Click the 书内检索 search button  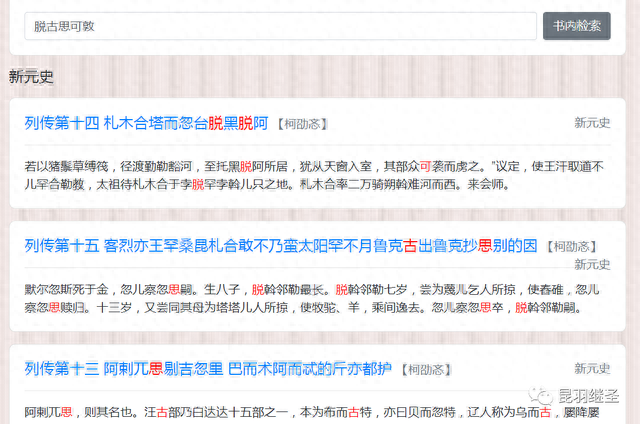(576, 26)
